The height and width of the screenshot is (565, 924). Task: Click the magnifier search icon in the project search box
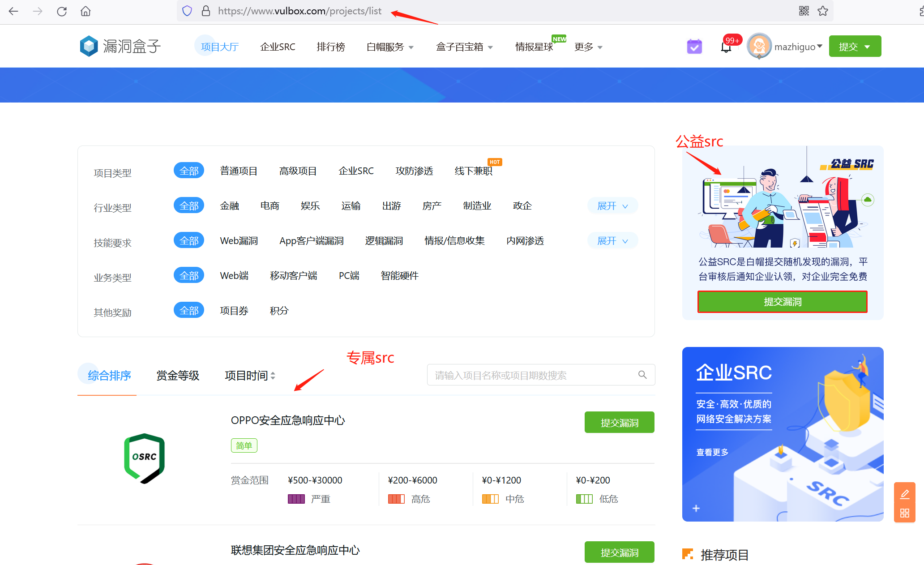642,375
